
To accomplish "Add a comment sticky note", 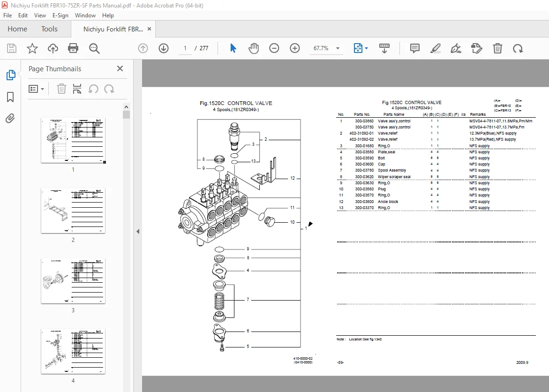I will coord(415,48).
